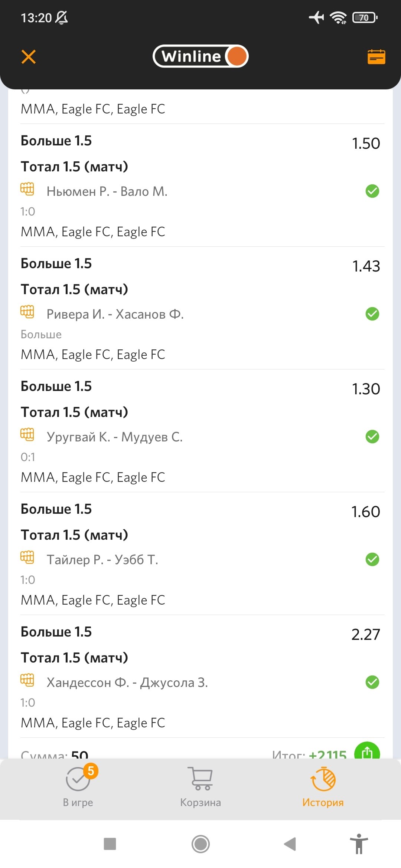Close the bet history screen with X
Image resolution: width=401 pixels, height=868 pixels.
tap(29, 57)
